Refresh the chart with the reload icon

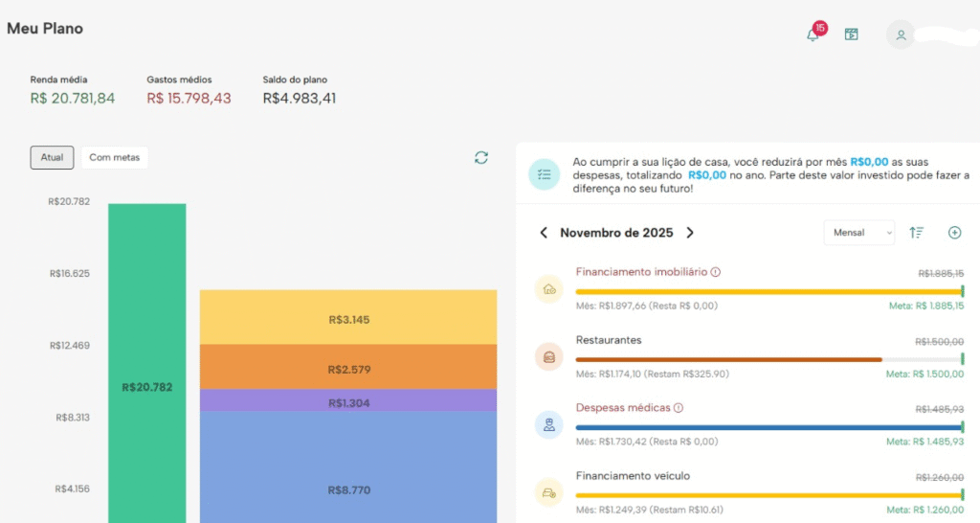(481, 157)
